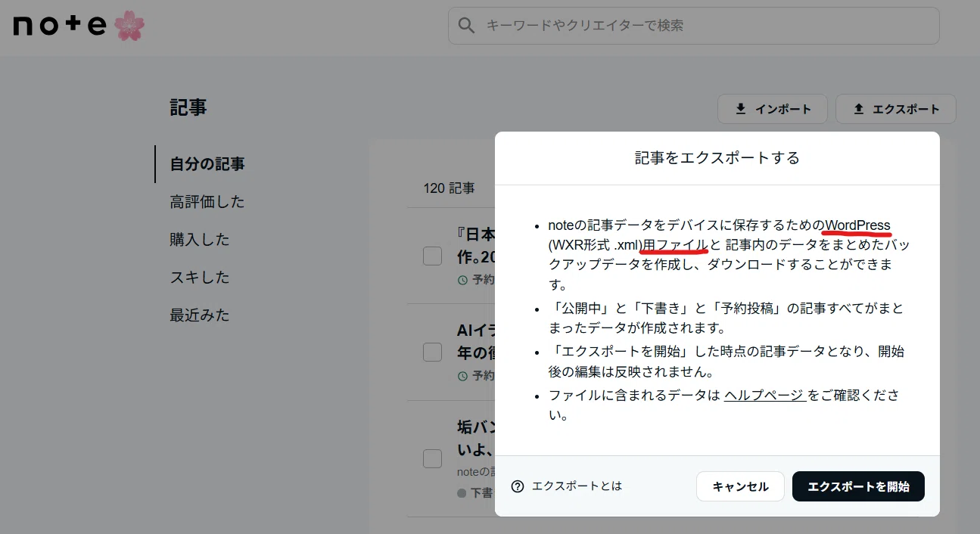Screen dimensions: 980x534
Task: Focus the keyword and creator search field
Action: pos(693,26)
